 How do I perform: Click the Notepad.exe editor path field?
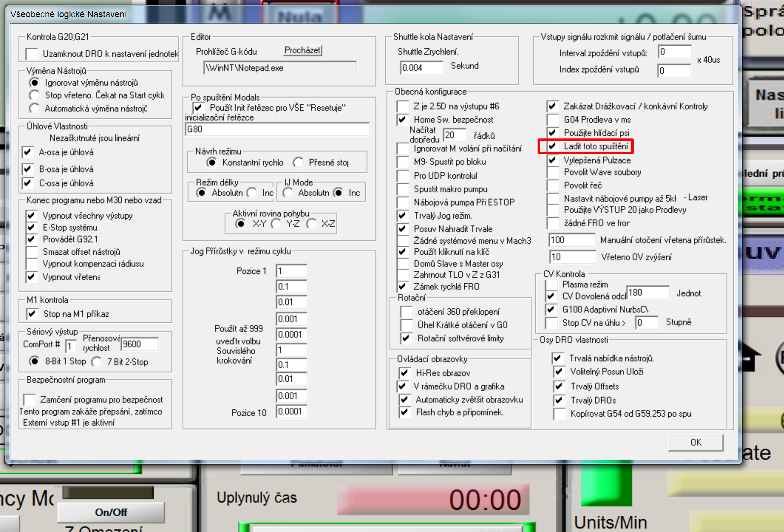pos(279,68)
